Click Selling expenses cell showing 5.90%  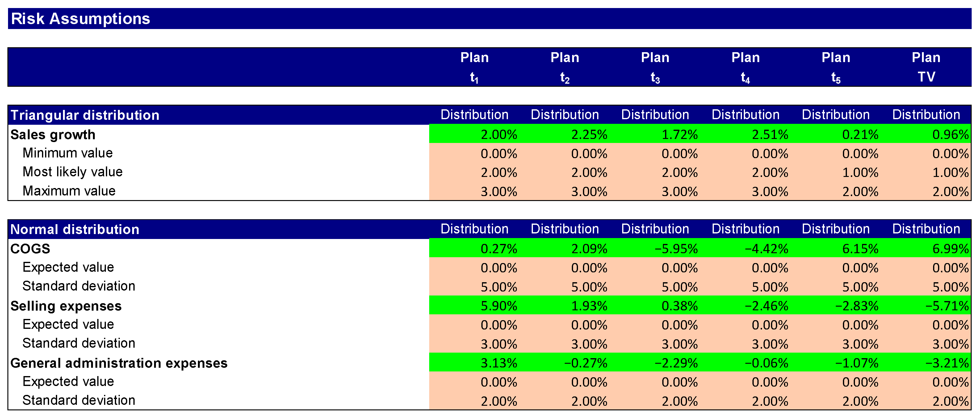point(498,306)
